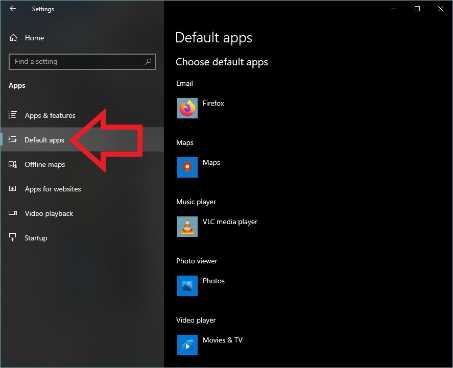Go back using the Settings back arrow
This screenshot has width=453, height=368.
click(x=13, y=9)
